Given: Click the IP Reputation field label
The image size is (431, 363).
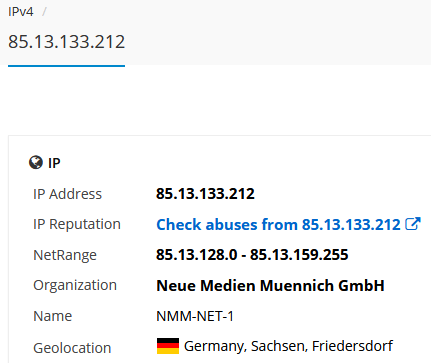Looking at the screenshot, I should (x=77, y=224).
